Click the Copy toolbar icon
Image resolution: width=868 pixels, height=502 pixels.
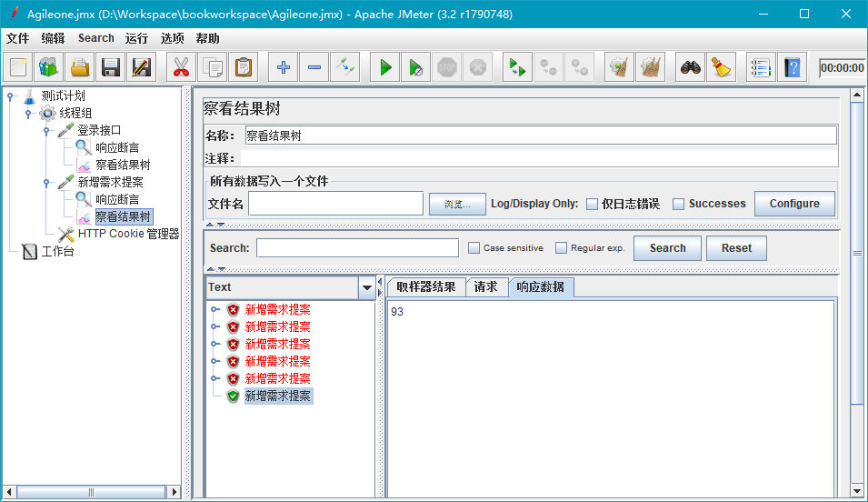point(213,67)
